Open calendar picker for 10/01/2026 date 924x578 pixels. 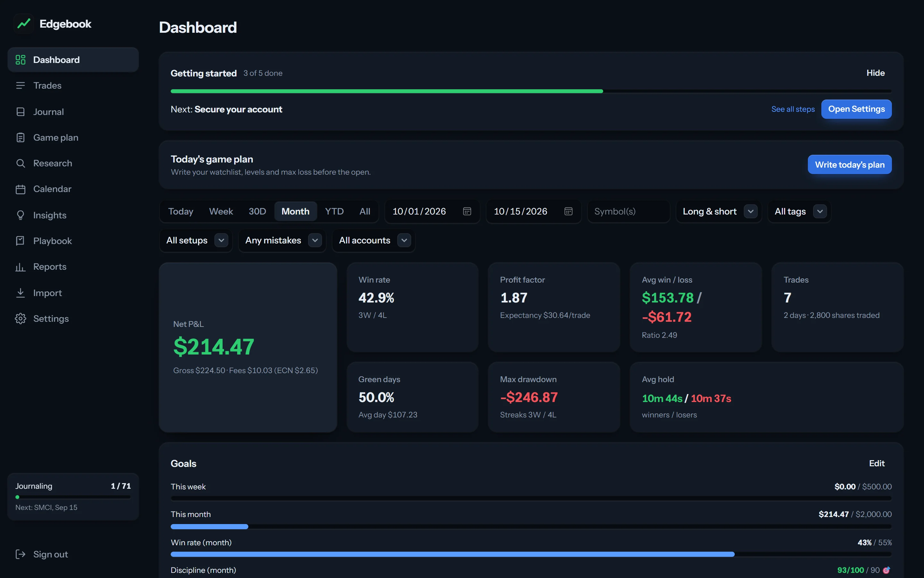(x=467, y=211)
